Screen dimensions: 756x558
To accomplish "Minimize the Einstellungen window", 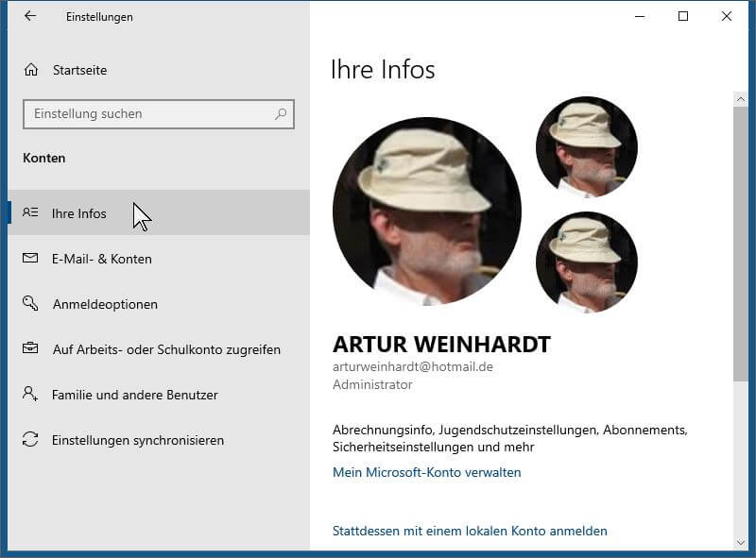I will pos(640,16).
